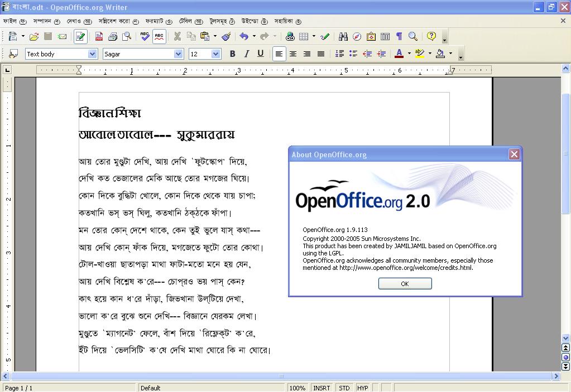
Task: Open the দেখাও (View) menu
Action: [x=79, y=21]
